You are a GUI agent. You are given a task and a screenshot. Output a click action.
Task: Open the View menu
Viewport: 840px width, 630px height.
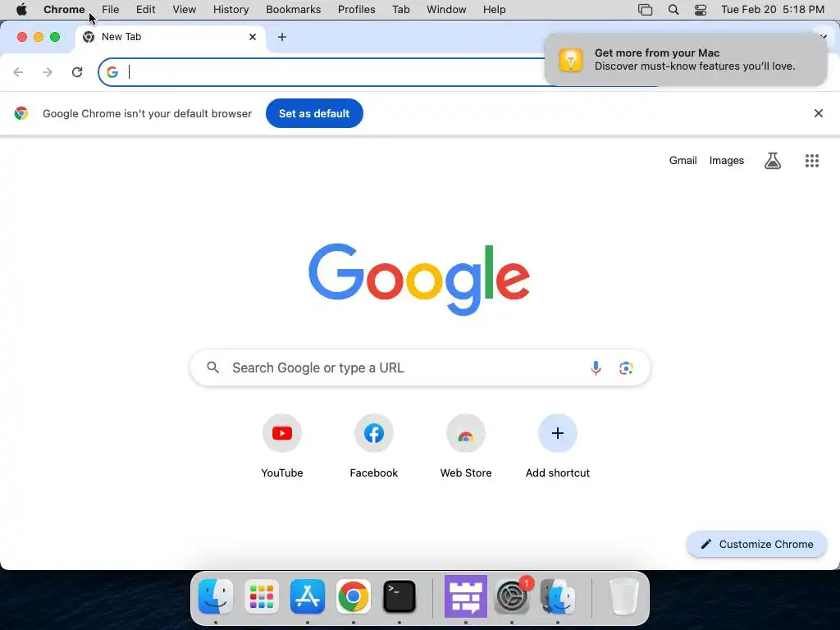click(x=185, y=10)
